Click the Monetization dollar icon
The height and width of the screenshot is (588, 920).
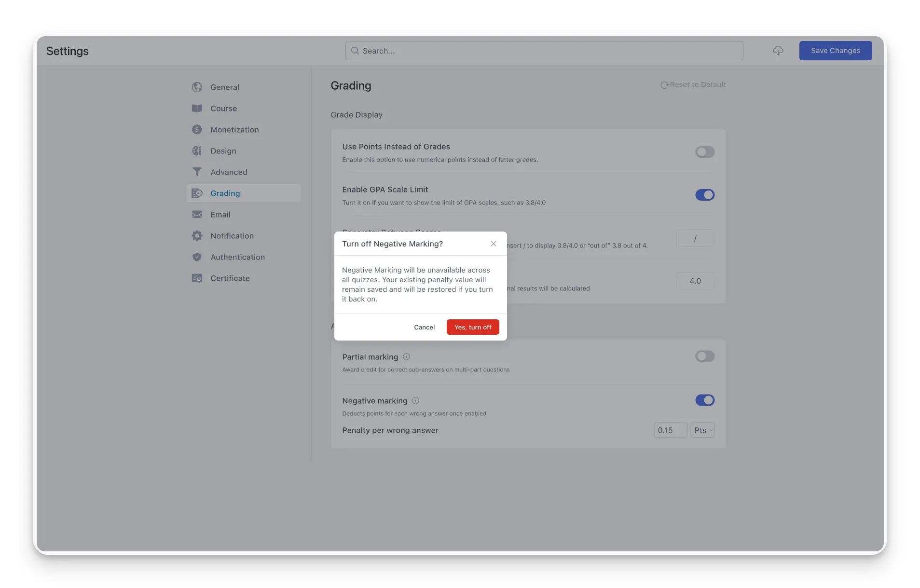pos(197,130)
